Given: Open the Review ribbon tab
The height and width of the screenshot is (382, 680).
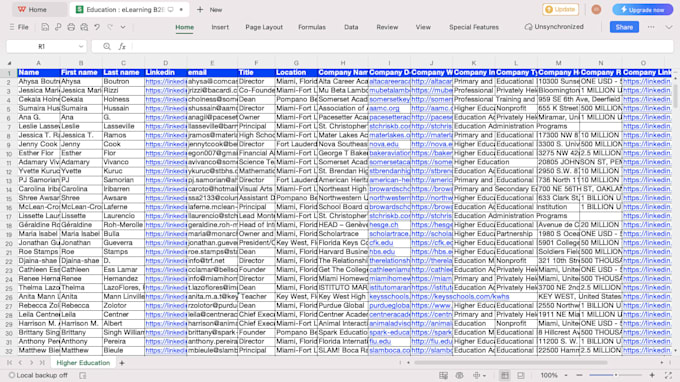Looking at the screenshot, I should [387, 27].
